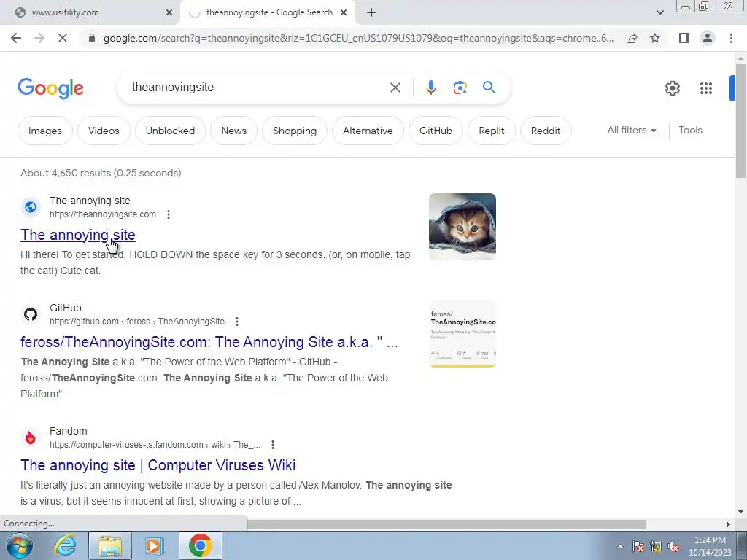
Task: Open a new browser tab
Action: point(371,13)
